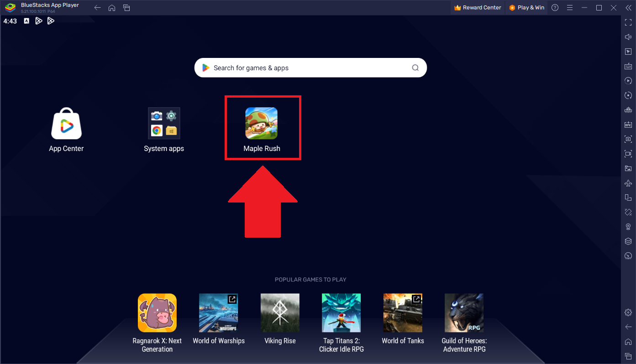Click the 'World of Tanks' caption
The width and height of the screenshot is (636, 364).
pos(403,341)
